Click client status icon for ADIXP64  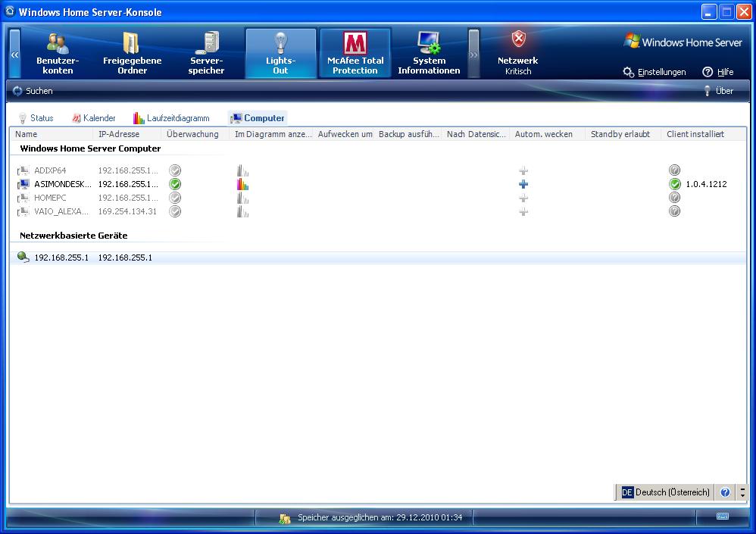[x=674, y=170]
